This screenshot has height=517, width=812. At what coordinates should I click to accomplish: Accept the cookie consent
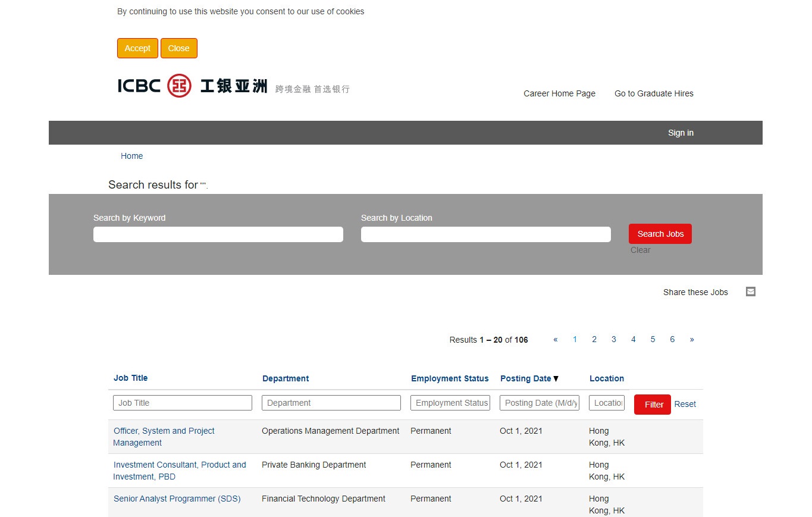(x=137, y=48)
